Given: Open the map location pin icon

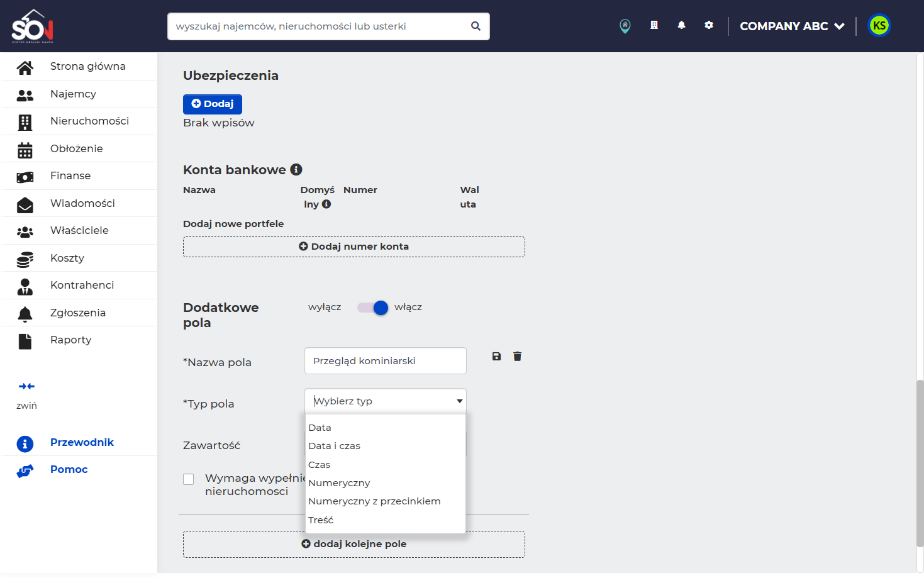Looking at the screenshot, I should click(625, 26).
